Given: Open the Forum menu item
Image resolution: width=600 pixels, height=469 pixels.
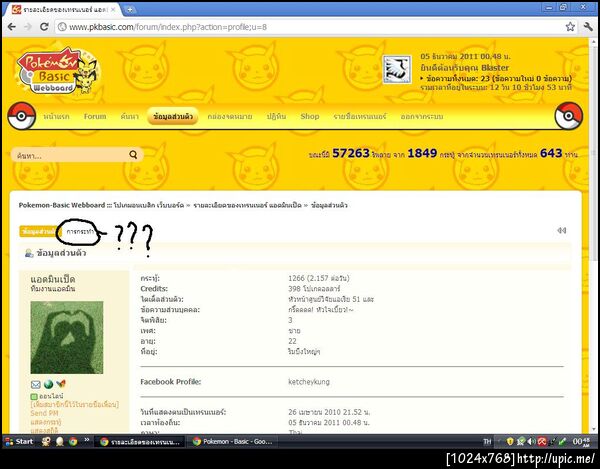Looking at the screenshot, I should tap(95, 116).
